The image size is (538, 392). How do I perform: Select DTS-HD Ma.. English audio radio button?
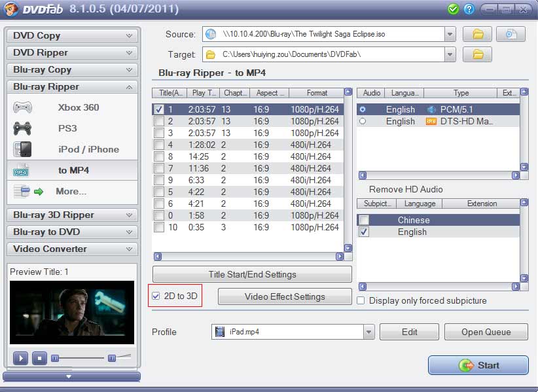[x=363, y=121]
